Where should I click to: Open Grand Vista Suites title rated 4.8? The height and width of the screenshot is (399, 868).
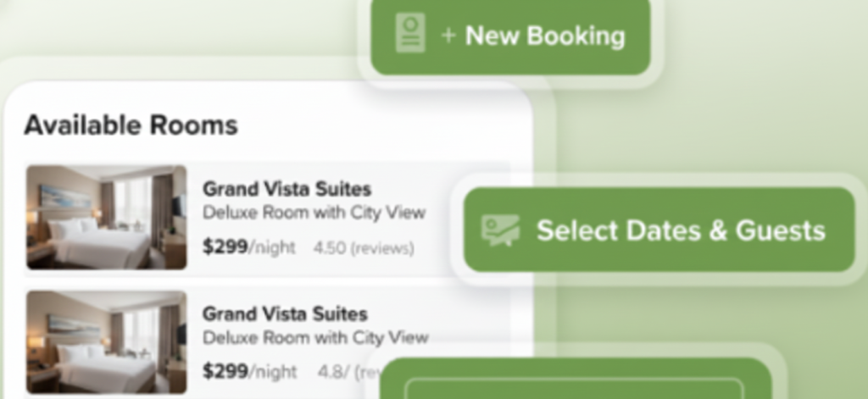click(x=285, y=314)
